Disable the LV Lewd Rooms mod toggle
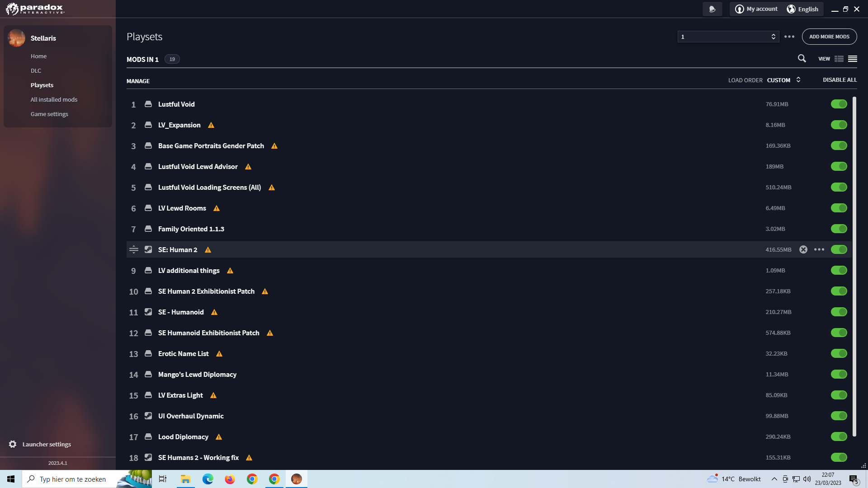The height and width of the screenshot is (488, 868). [839, 207]
